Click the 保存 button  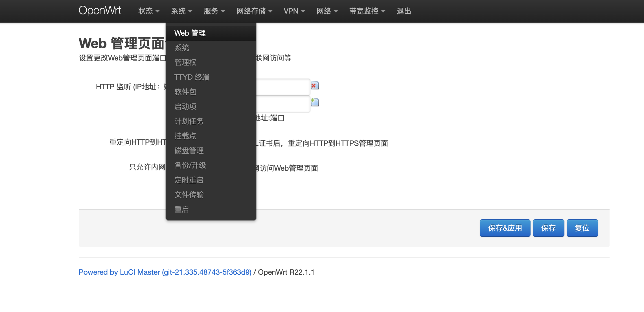[548, 228]
